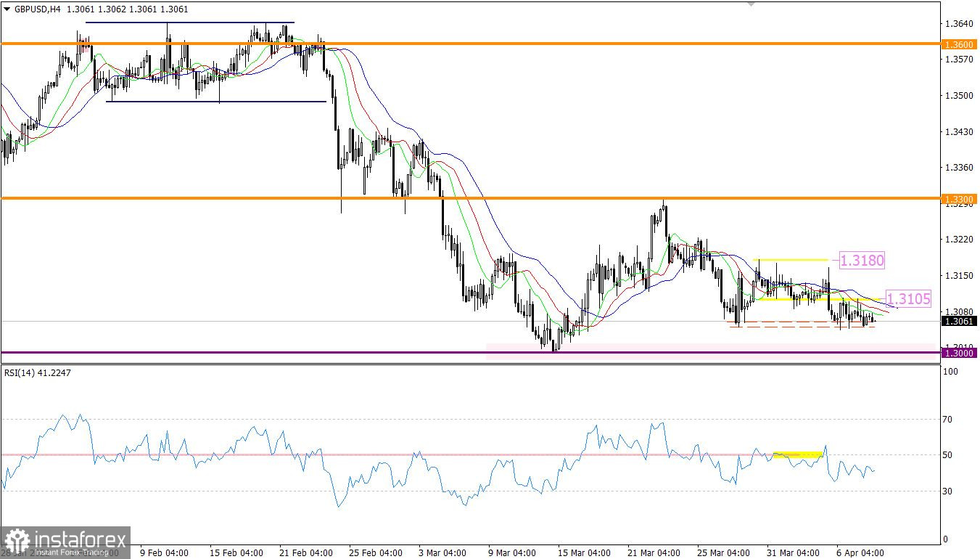
Task: Click the RSI scale value 30
Action: [949, 491]
